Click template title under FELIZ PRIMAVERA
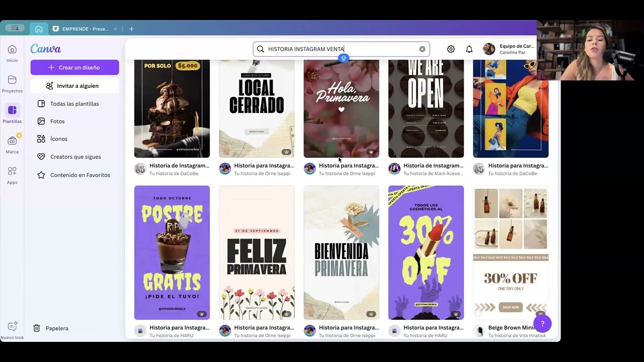 (x=264, y=328)
